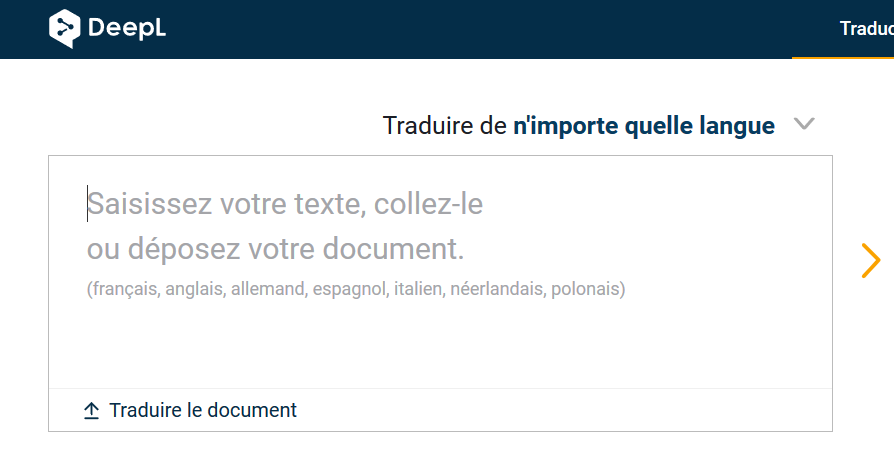Click the upload arrow icon
894x460 pixels.
(92, 410)
